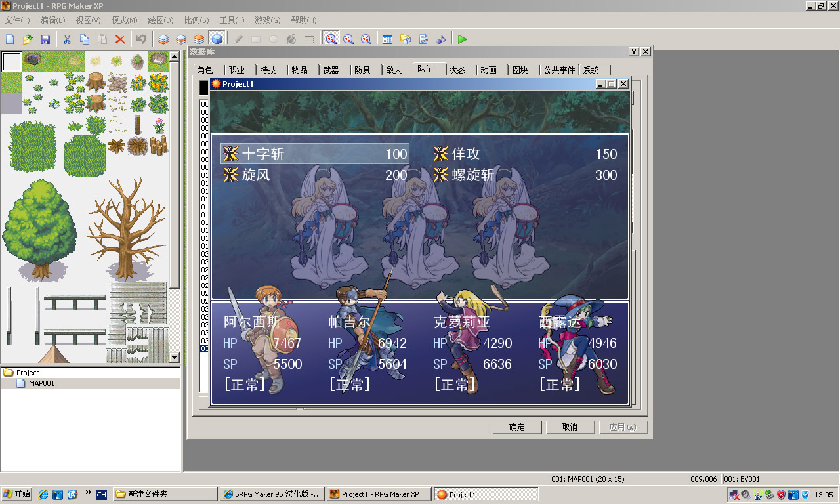Viewport: 840px width, 504px height.
Task: Switch to the 角色 database tab
Action: point(207,70)
